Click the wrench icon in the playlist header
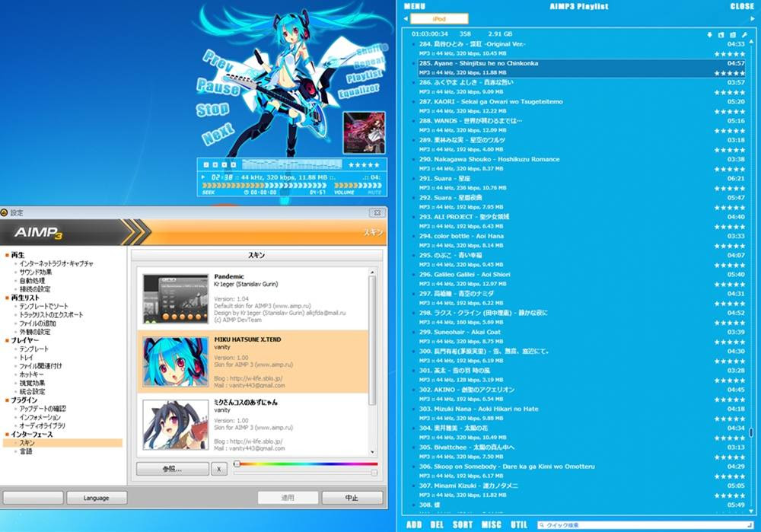Image resolution: width=761 pixels, height=532 pixels. click(744, 35)
